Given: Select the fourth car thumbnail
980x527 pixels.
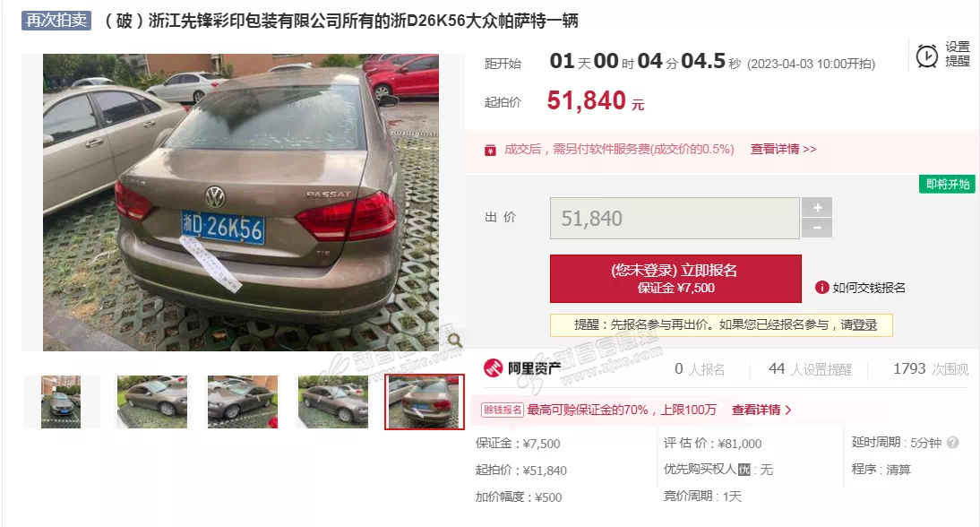Looking at the screenshot, I should (333, 402).
